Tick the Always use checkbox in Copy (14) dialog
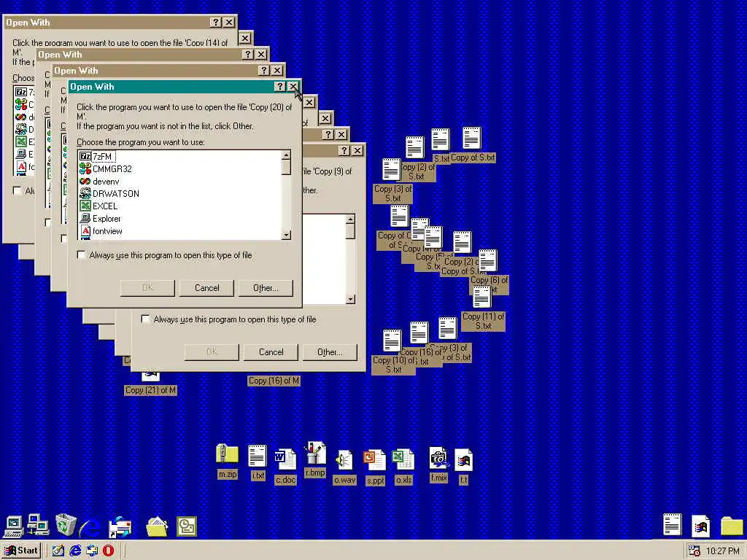 coord(18,190)
